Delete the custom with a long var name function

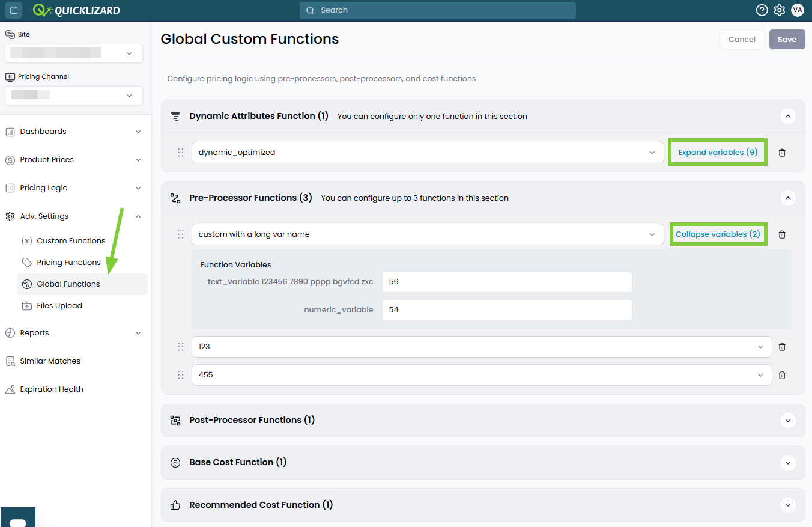[x=782, y=234]
